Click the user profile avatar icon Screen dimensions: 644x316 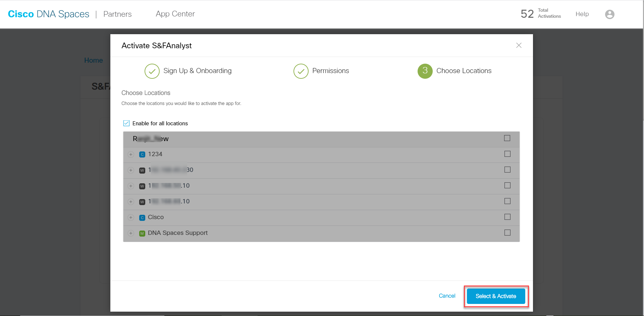tap(609, 14)
